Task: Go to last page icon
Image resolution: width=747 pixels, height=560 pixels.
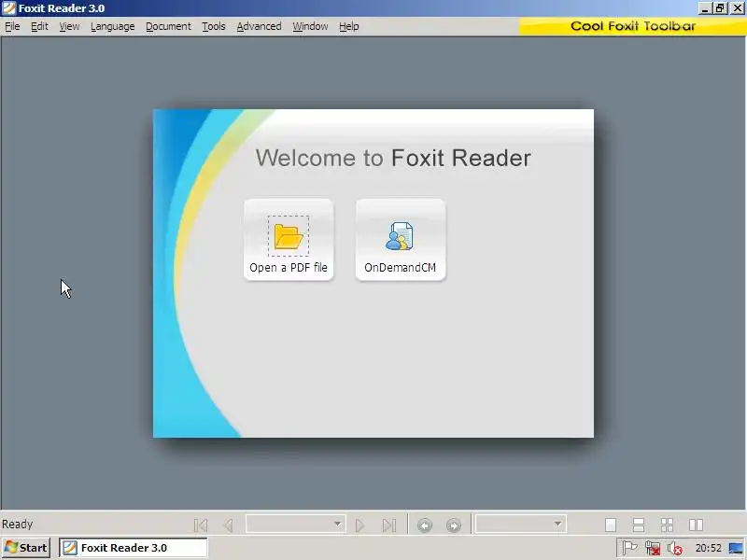Action: pyautogui.click(x=389, y=525)
